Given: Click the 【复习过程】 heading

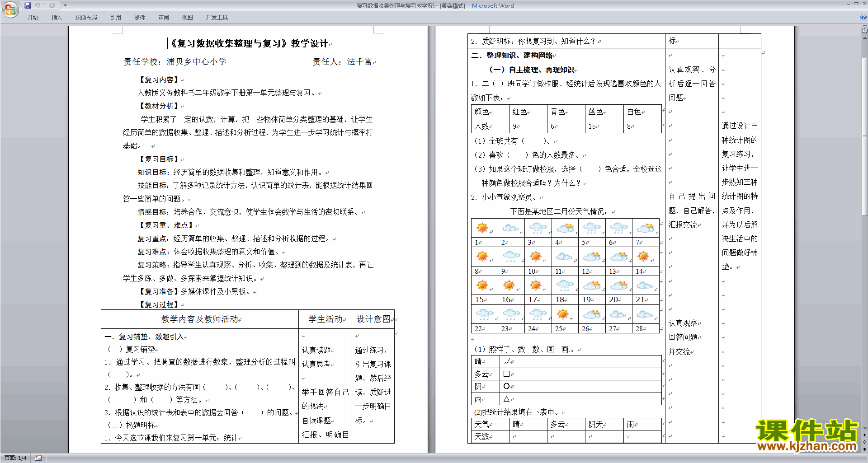Looking at the screenshot, I should click(159, 304).
